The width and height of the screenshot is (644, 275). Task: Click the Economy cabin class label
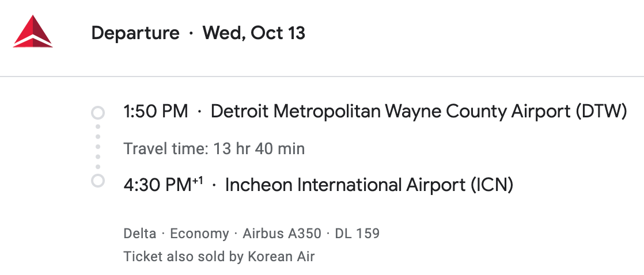(199, 234)
